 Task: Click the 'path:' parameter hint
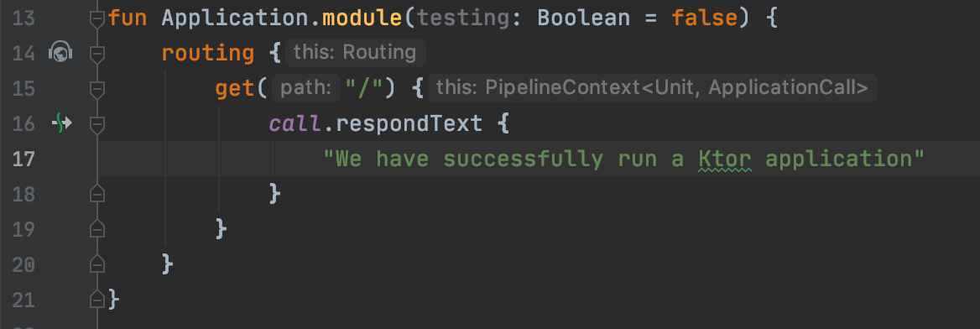coord(305,88)
